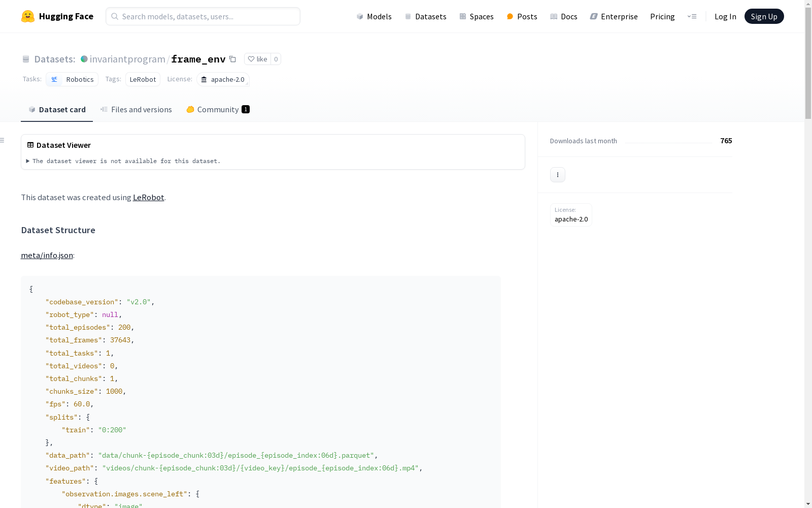Screen dimensions: 812x508
Task: Open the invariantprogram user profile
Action: (127, 59)
